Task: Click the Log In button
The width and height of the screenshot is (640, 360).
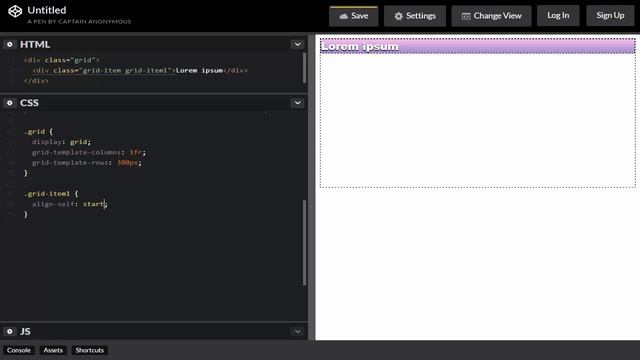Action: point(558,16)
